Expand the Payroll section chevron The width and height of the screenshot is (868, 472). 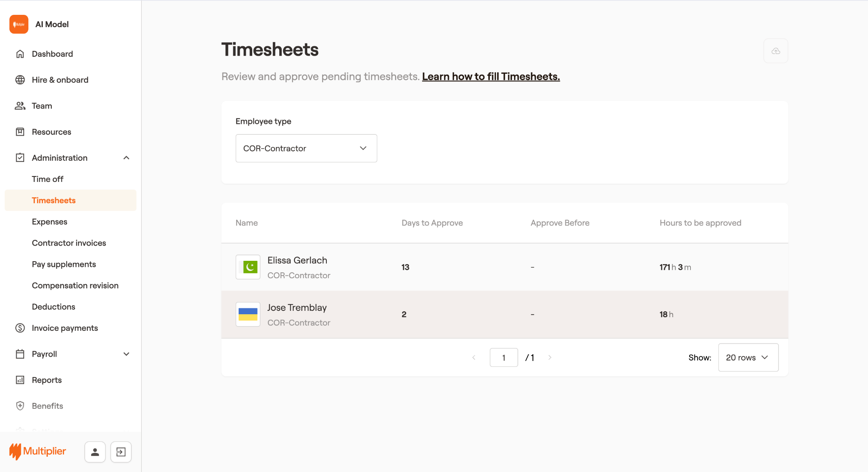(126, 354)
